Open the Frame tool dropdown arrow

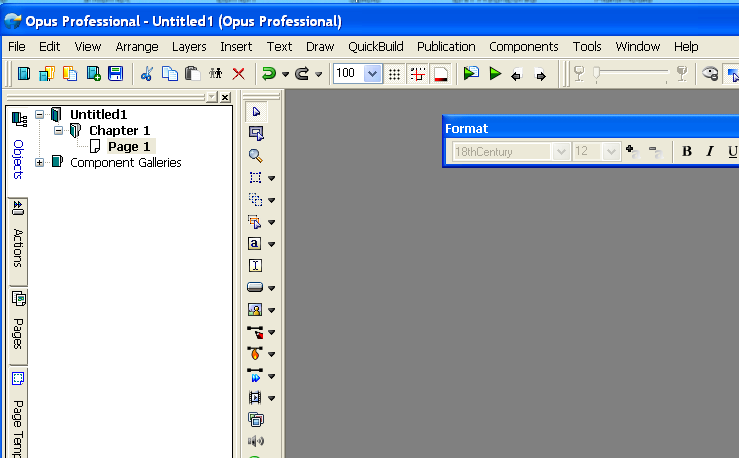(272, 178)
